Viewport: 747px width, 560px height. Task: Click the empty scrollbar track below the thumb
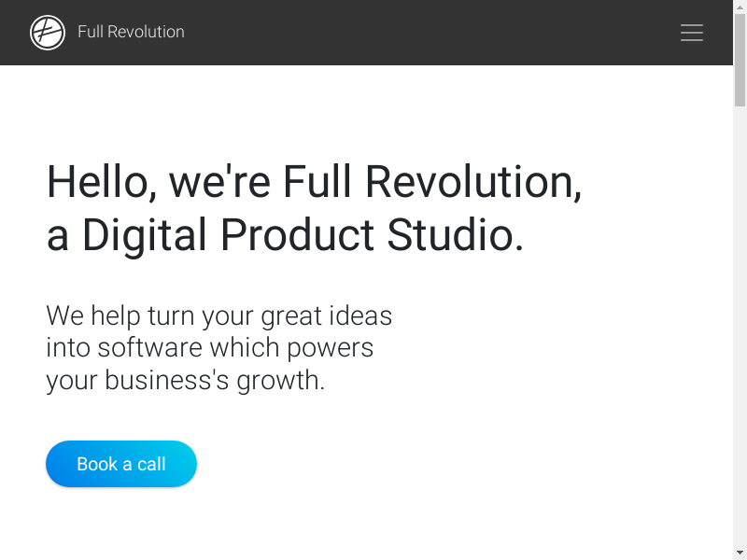[x=740, y=327]
